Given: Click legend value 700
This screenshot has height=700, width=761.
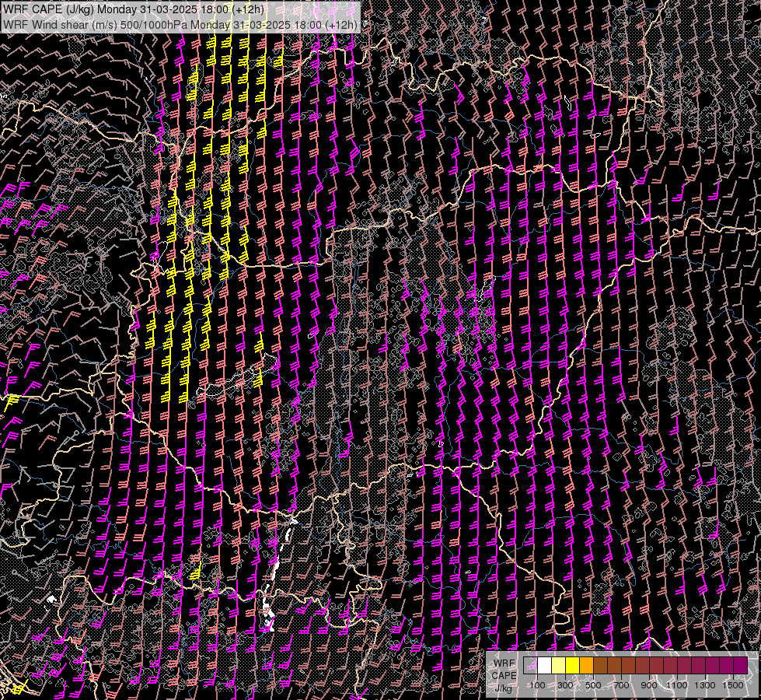Looking at the screenshot, I should coord(621,685).
